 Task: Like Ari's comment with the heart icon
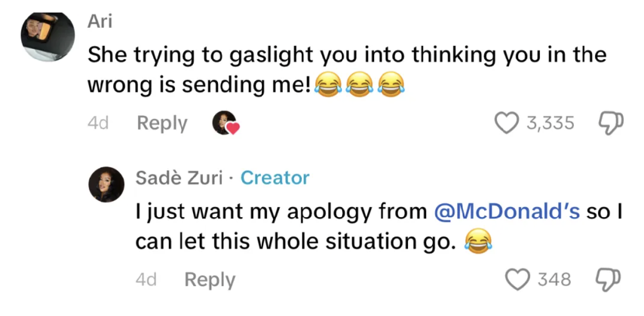tap(507, 123)
